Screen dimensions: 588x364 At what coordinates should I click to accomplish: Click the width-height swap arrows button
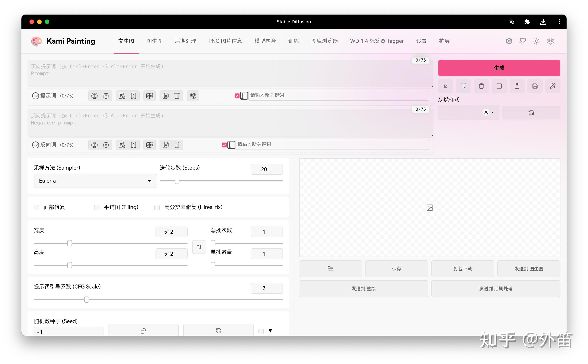pos(199,247)
